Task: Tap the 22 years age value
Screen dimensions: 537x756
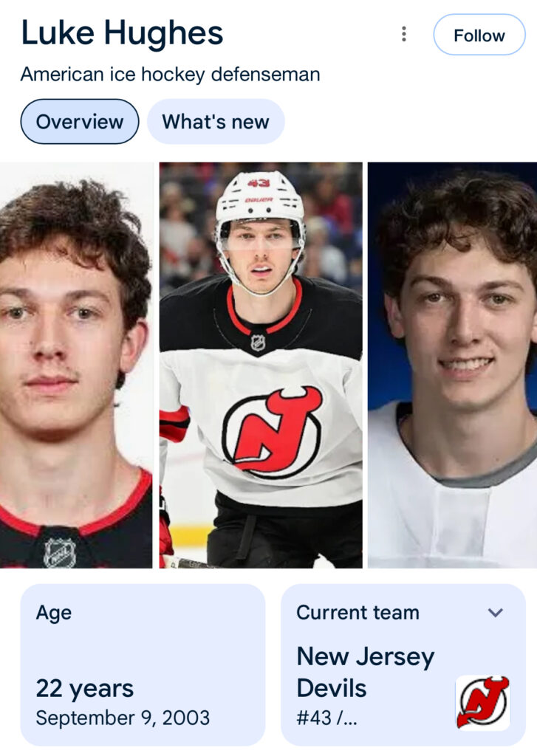Action: pos(84,689)
